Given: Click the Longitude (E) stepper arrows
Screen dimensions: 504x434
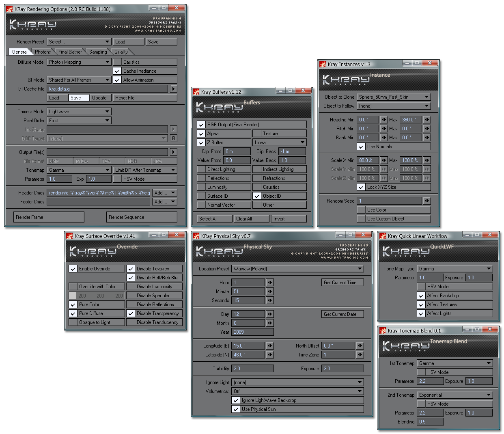Looking at the screenshot, I should click(270, 346).
